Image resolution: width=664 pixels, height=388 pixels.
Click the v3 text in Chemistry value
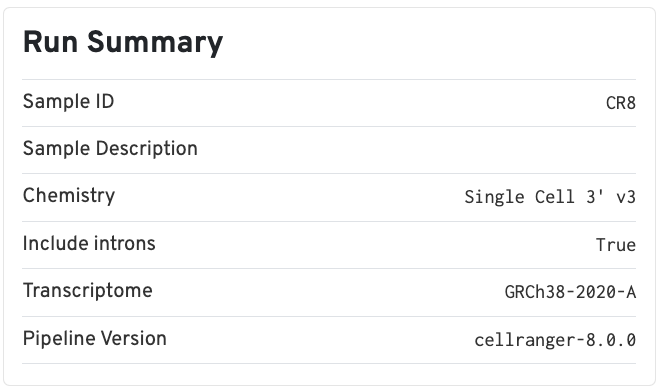[626, 197]
